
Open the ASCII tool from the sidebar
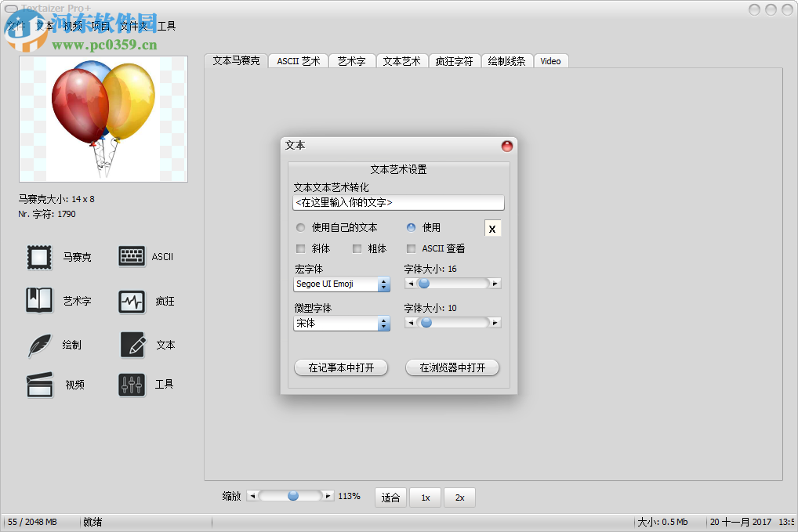click(131, 256)
